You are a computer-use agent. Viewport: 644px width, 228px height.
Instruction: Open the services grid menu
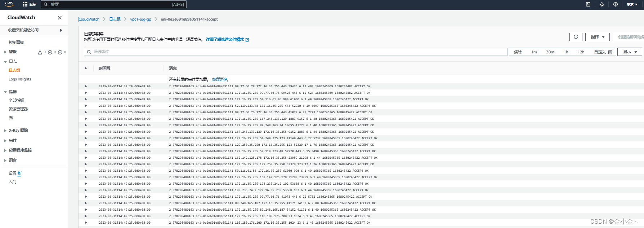pos(30,4)
